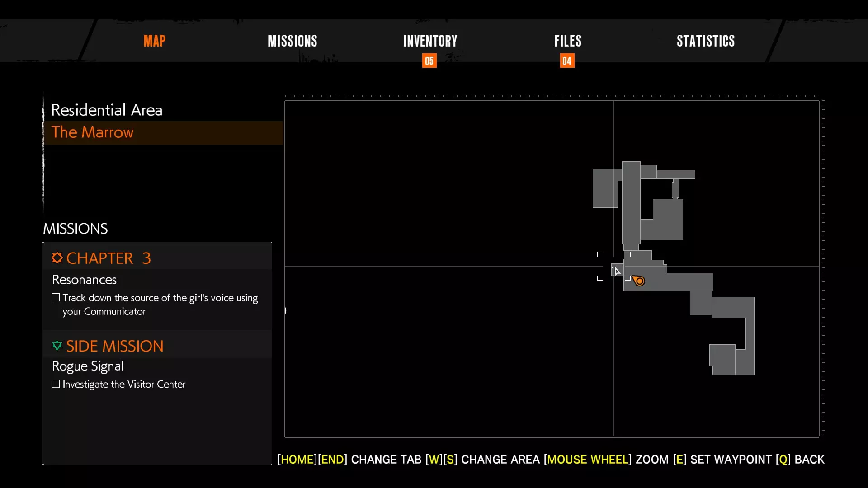Viewport: 868px width, 488px height.
Task: Switch to the Inventory tab
Action: 430,41
